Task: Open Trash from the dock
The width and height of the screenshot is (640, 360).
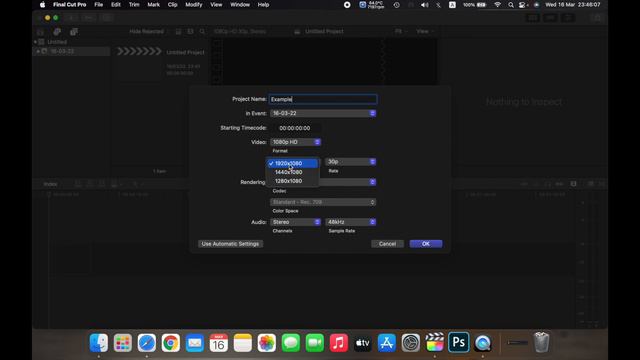Action: (541, 342)
